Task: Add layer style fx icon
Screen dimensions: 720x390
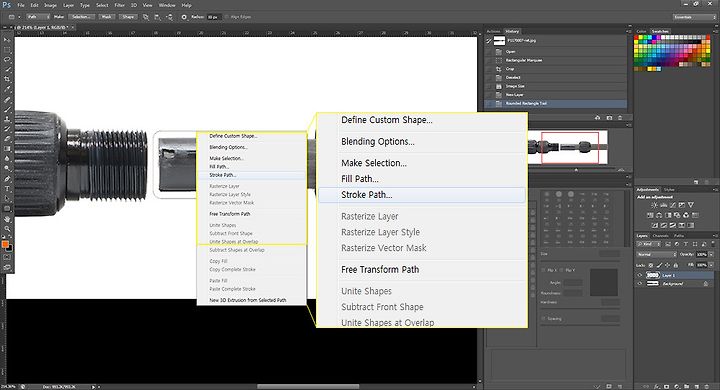Action: (657, 387)
